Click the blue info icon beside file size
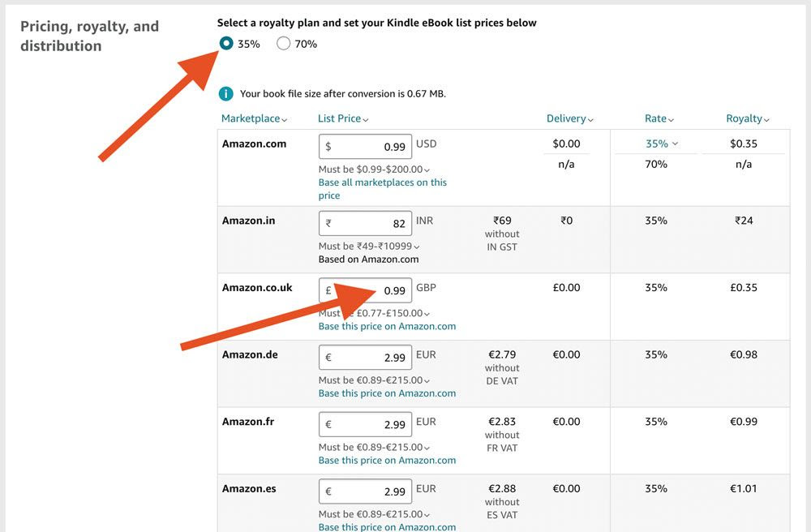The width and height of the screenshot is (811, 532). coord(226,94)
